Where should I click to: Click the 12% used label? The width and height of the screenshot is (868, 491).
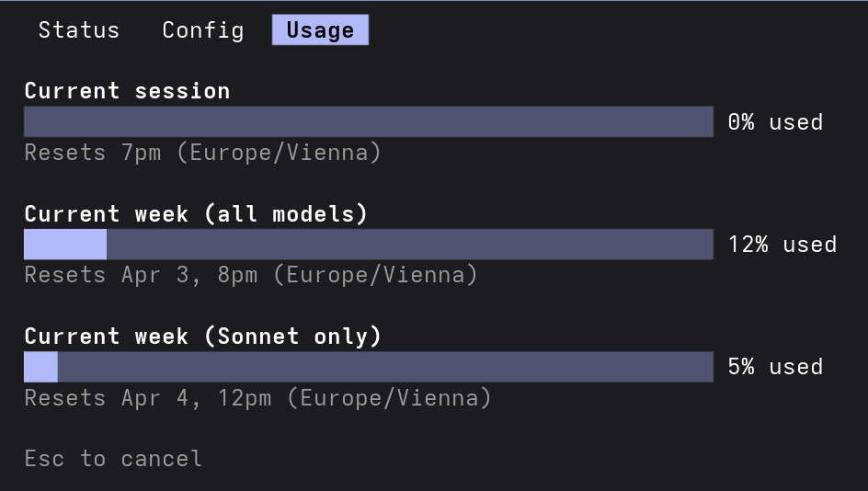[782, 245]
